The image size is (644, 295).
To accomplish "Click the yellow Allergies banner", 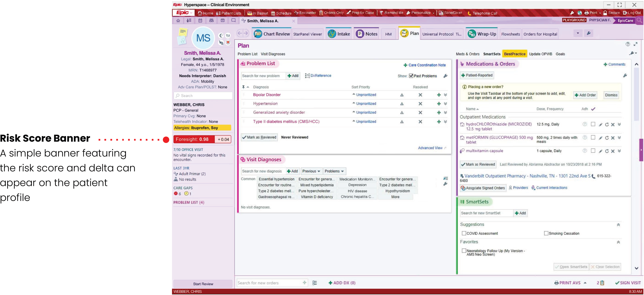I will [202, 128].
